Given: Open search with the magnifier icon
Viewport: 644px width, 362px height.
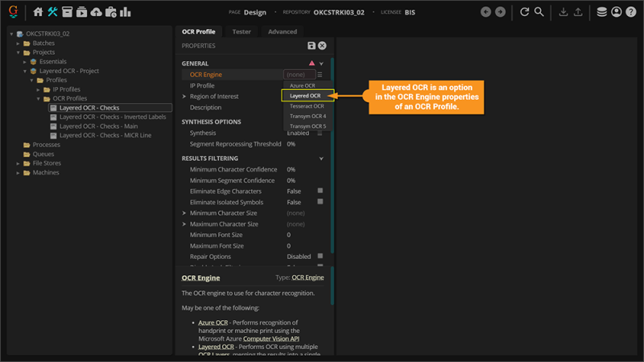Looking at the screenshot, I should coord(539,12).
